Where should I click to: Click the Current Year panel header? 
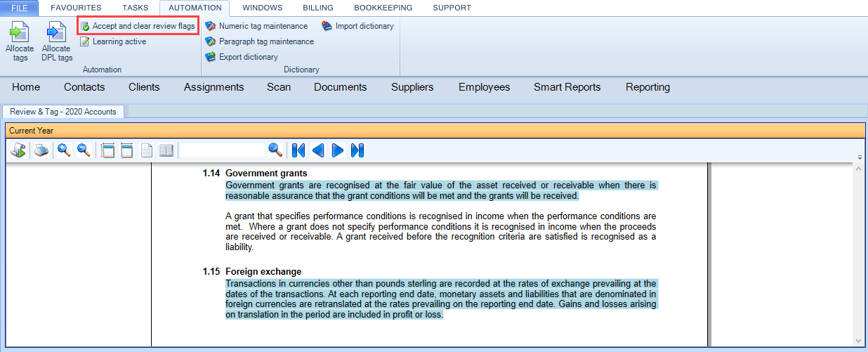pyautogui.click(x=434, y=131)
